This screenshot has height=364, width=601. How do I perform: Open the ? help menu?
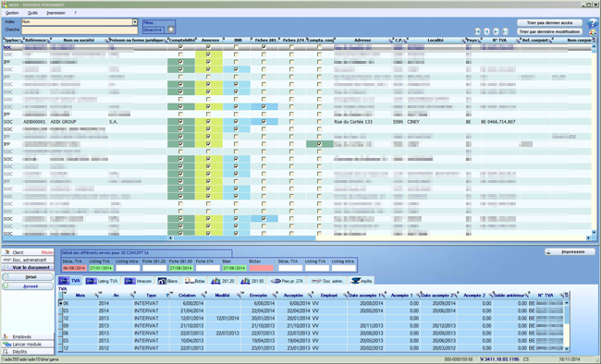click(x=75, y=13)
